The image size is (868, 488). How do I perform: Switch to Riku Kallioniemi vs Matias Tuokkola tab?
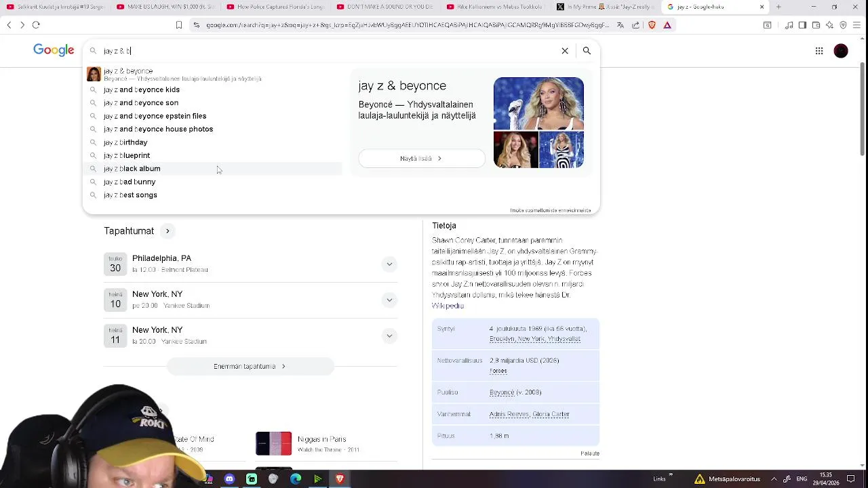494,7
